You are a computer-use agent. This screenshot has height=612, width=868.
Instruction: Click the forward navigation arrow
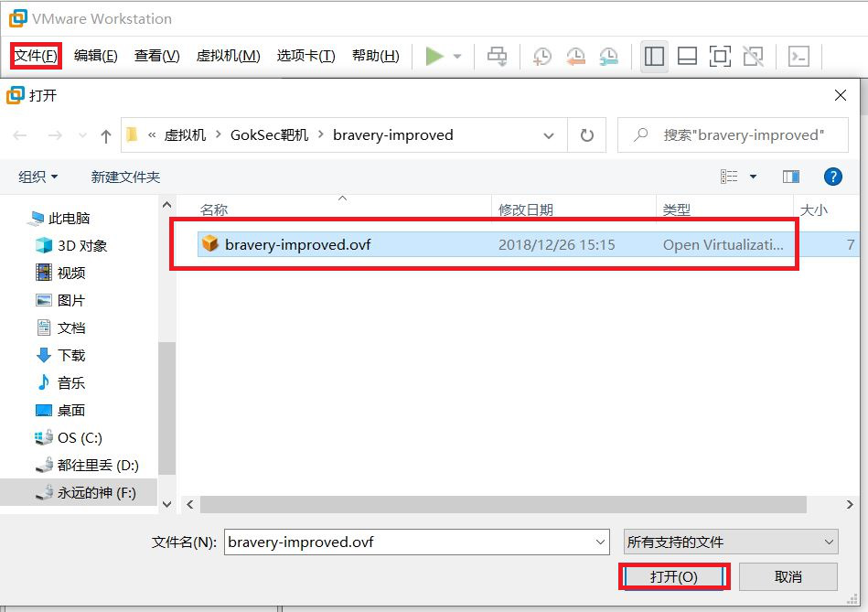point(54,135)
